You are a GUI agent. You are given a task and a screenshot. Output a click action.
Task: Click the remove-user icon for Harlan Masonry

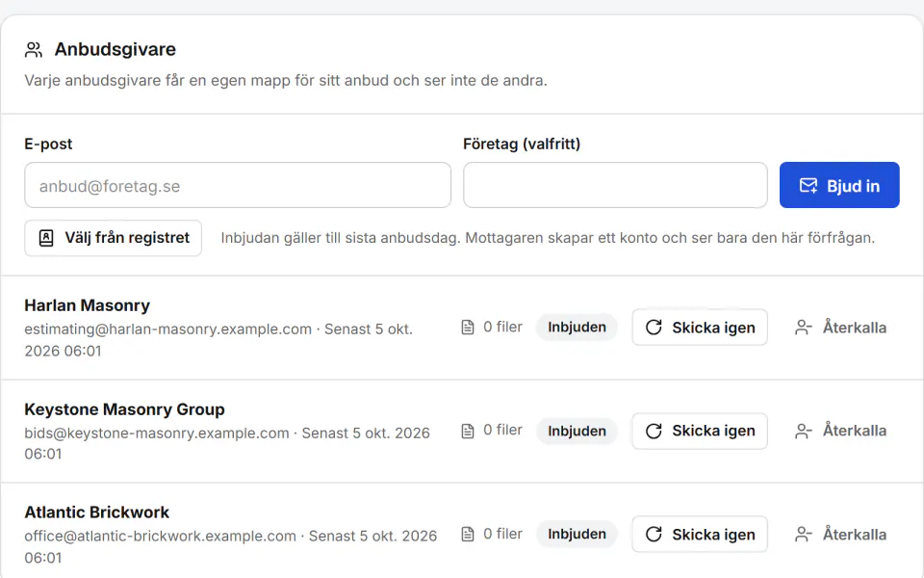pos(803,328)
